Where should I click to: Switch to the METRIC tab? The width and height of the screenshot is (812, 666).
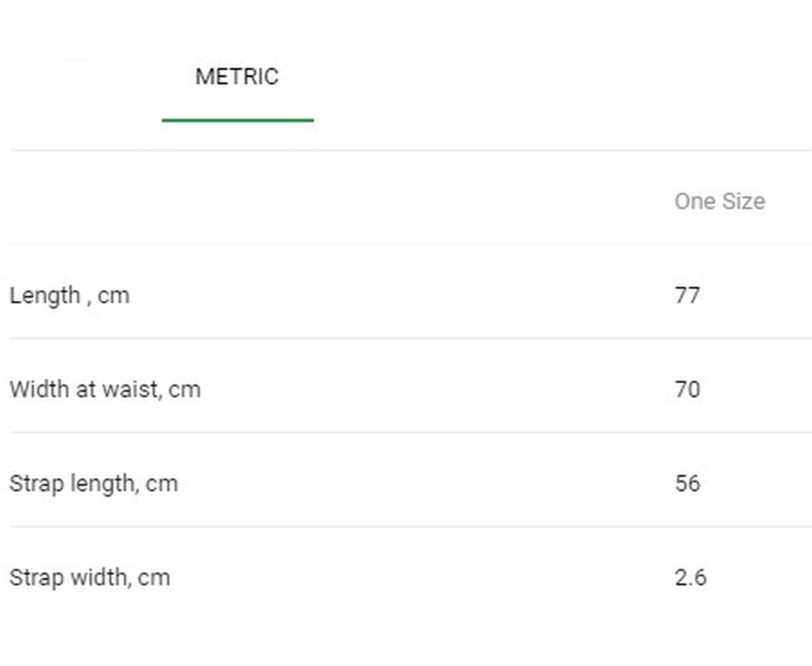click(237, 76)
